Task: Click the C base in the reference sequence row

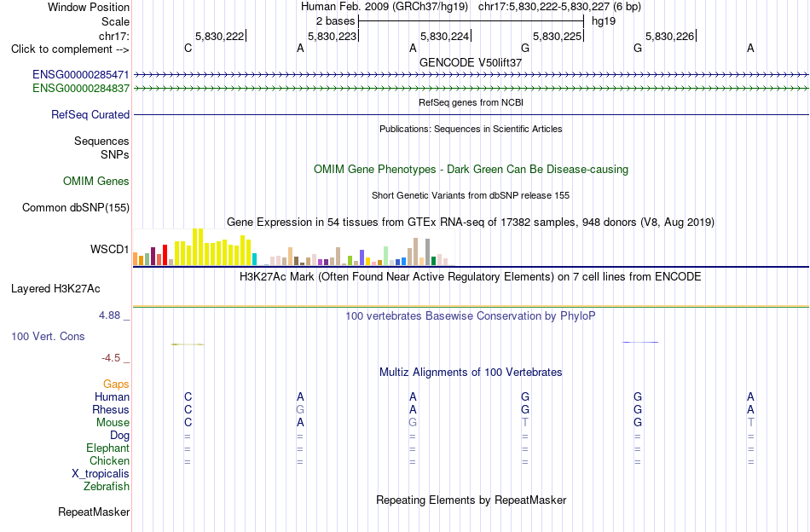Action: [188, 49]
